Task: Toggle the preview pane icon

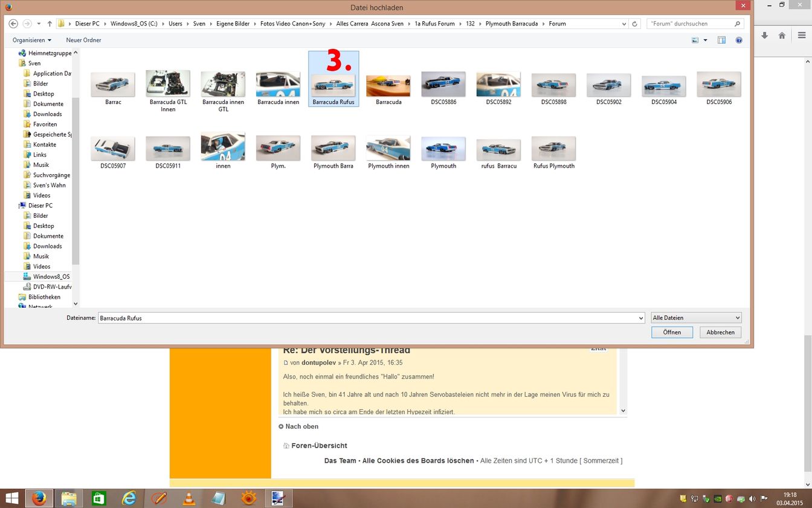Action: coord(721,40)
